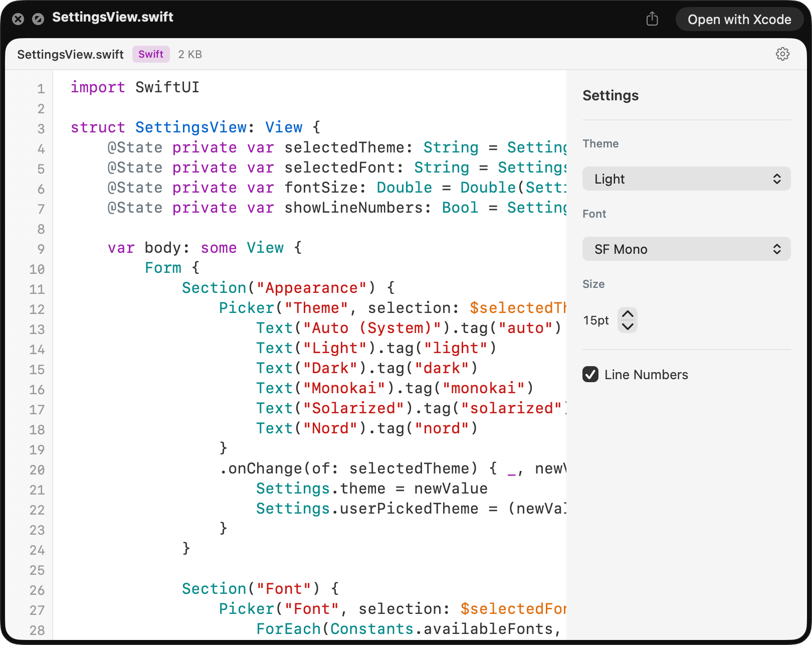Decrease font size with down stepper arrow

click(628, 327)
